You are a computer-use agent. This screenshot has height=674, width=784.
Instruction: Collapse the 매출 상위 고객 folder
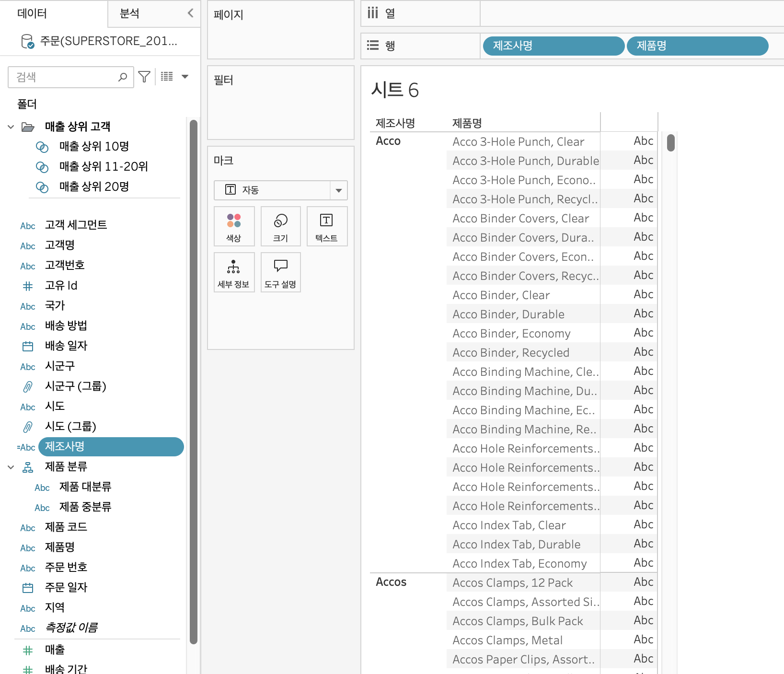click(11, 127)
